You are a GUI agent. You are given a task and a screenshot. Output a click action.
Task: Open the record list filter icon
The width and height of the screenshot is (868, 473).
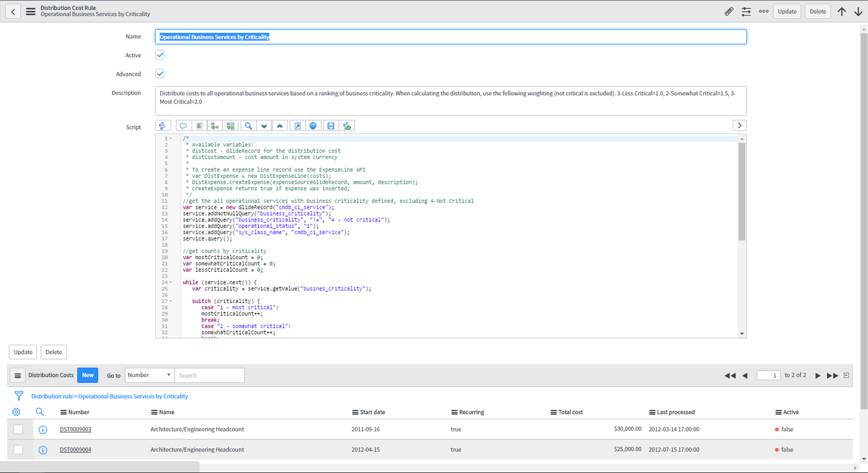pyautogui.click(x=19, y=396)
